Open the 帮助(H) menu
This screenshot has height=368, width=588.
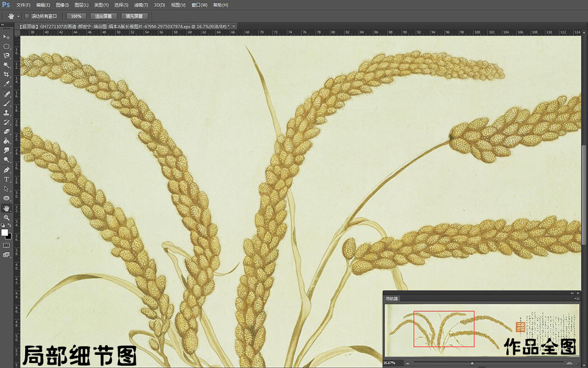click(x=220, y=5)
